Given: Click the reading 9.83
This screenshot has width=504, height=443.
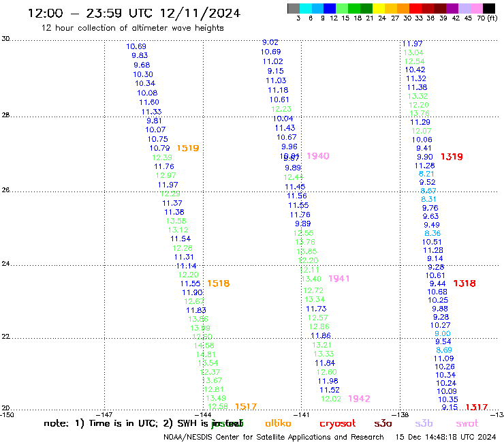Looking at the screenshot, I should click(x=140, y=55).
